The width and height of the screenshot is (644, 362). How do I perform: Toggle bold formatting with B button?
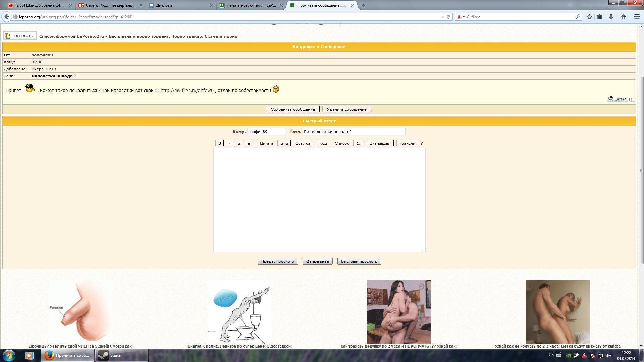pos(220,143)
